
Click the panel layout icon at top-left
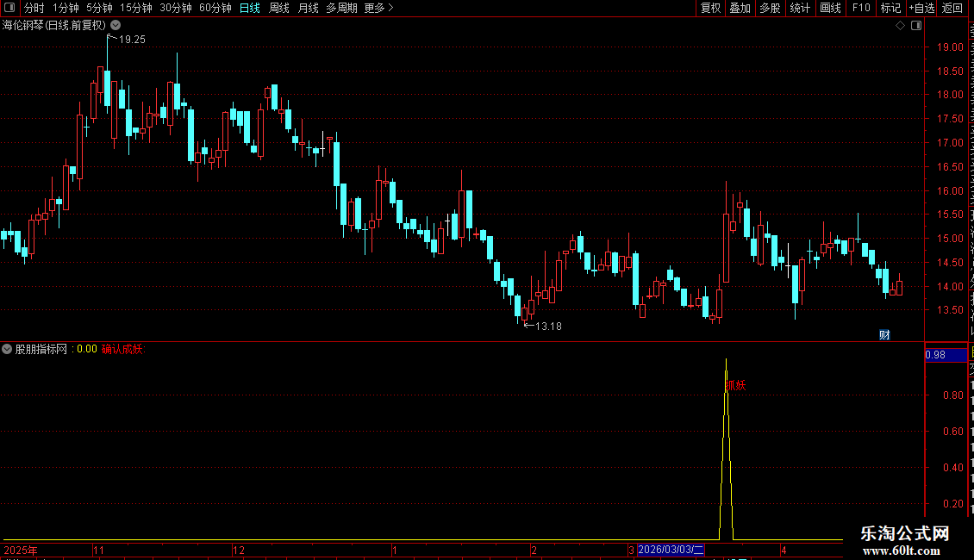tap(9, 8)
